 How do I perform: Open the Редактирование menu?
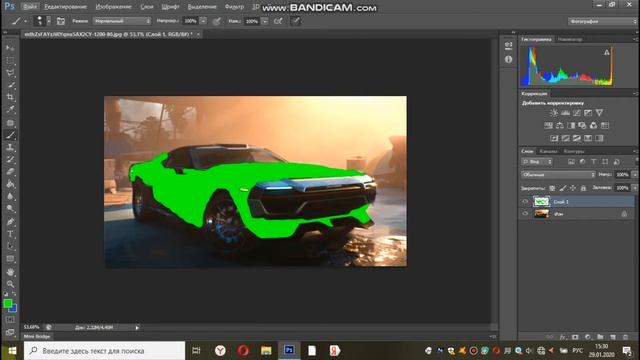[x=65, y=7]
